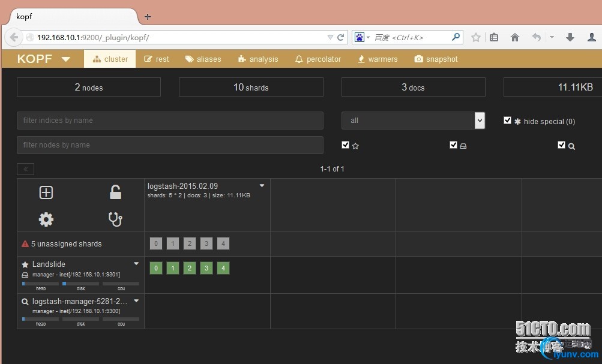602x364 pixels.
Task: Open the browser downloads arrow icon
Action: pos(570,37)
